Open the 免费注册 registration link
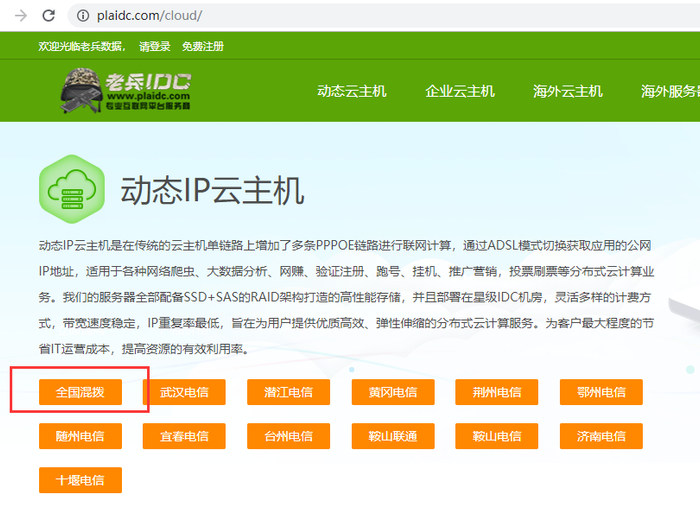 (x=203, y=46)
